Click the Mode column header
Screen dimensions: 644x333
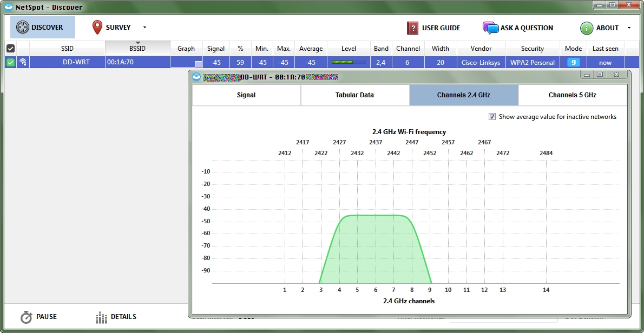(x=573, y=49)
